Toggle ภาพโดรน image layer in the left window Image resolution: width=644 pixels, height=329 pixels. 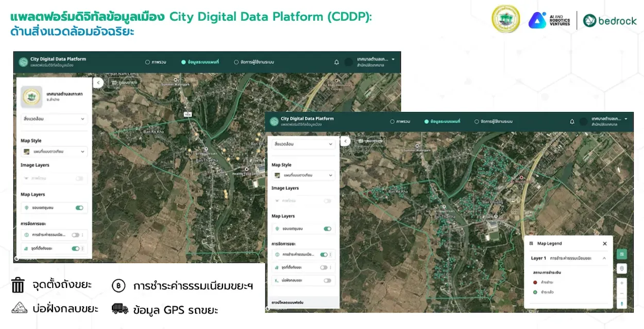79,178
